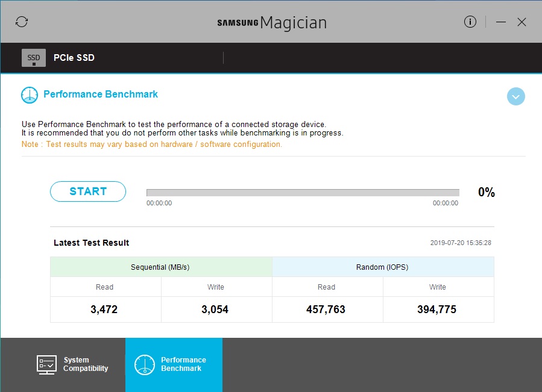
Task: Click sequential read result 3,472
Action: (105, 310)
